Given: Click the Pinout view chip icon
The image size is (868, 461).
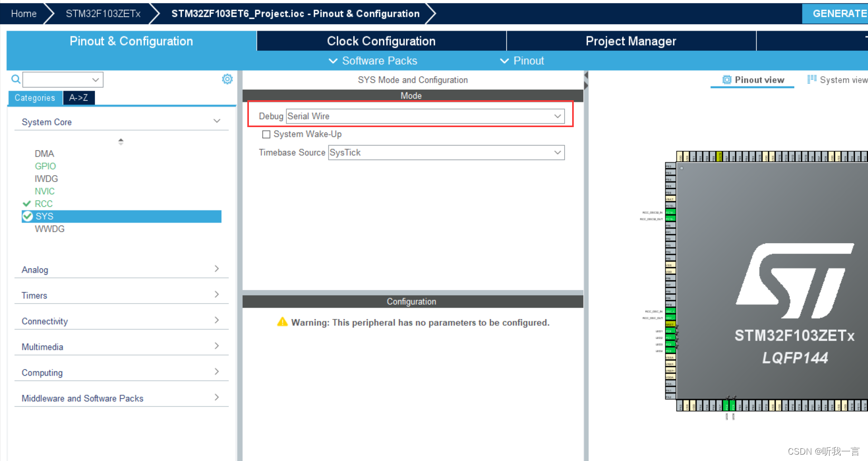Looking at the screenshot, I should pos(727,80).
